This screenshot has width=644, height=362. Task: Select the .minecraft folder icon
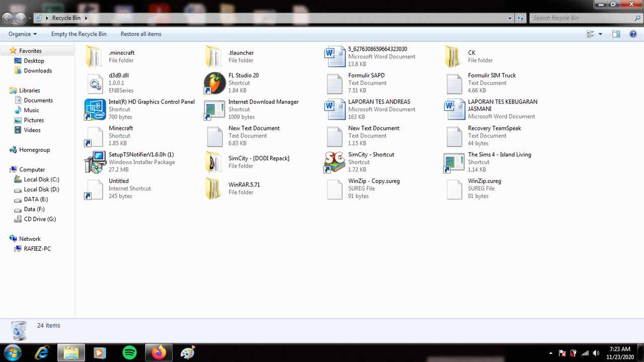tap(95, 56)
